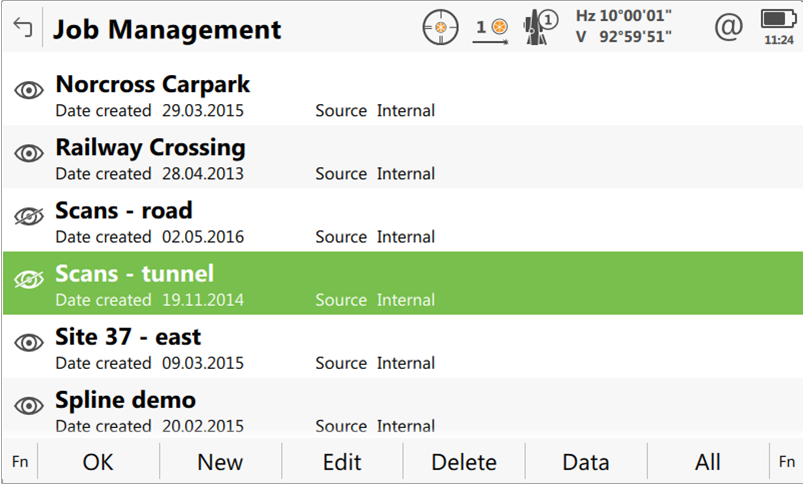803x484 pixels.
Task: Click the Edit button
Action: pos(342,462)
